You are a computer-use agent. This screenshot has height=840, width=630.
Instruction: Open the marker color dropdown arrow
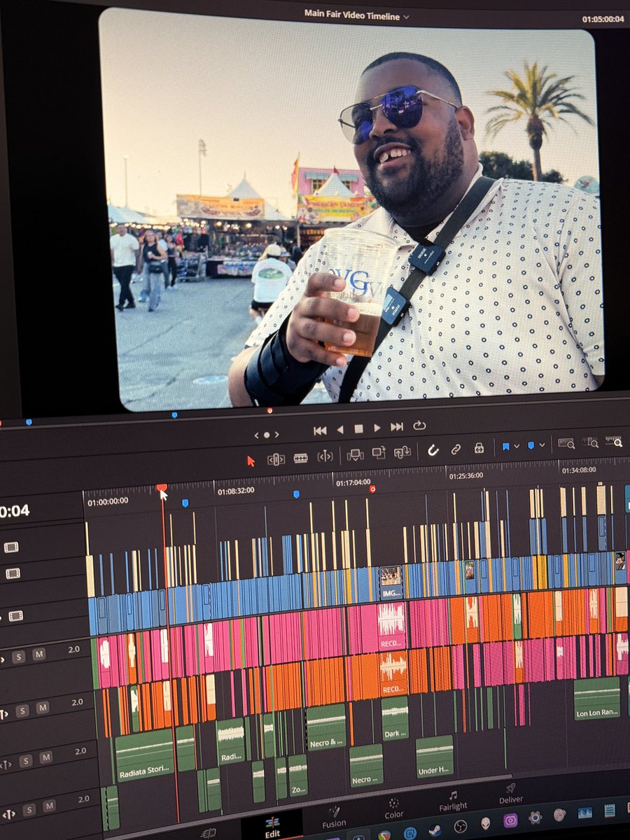point(541,444)
